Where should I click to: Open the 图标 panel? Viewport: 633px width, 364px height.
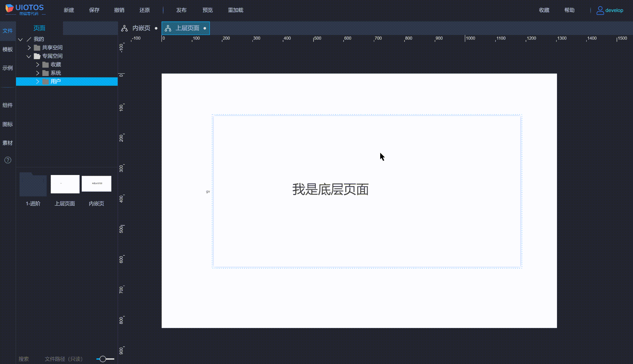[x=8, y=124]
